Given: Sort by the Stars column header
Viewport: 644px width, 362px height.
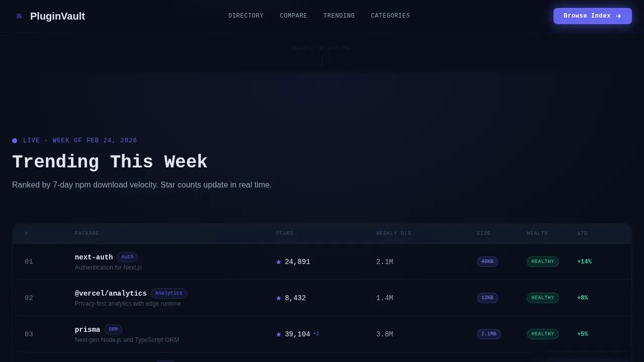Looking at the screenshot, I should (284, 233).
